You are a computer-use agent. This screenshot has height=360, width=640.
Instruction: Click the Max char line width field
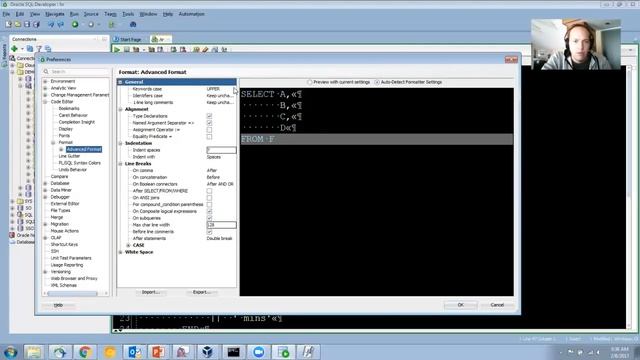[221, 225]
